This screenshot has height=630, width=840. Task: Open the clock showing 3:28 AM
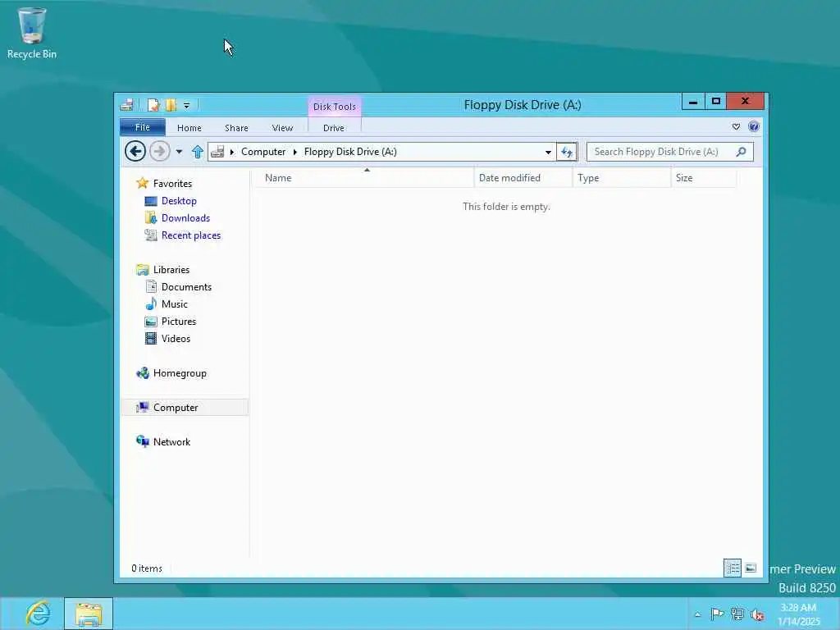pyautogui.click(x=798, y=614)
